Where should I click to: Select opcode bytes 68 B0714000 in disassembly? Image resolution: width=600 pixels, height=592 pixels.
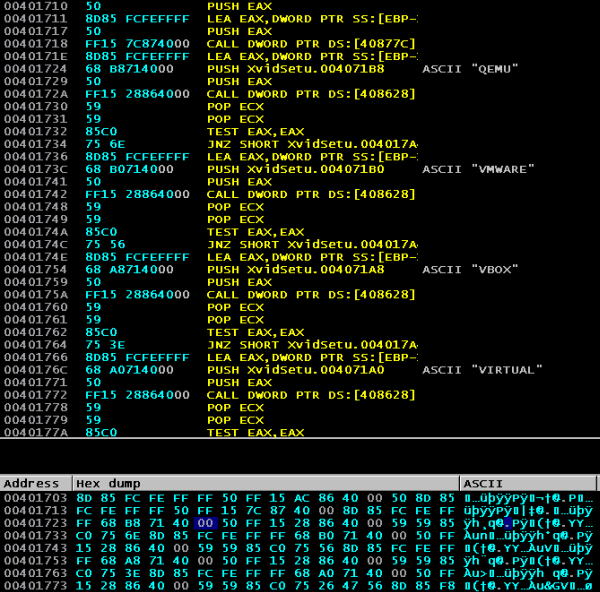click(x=129, y=169)
